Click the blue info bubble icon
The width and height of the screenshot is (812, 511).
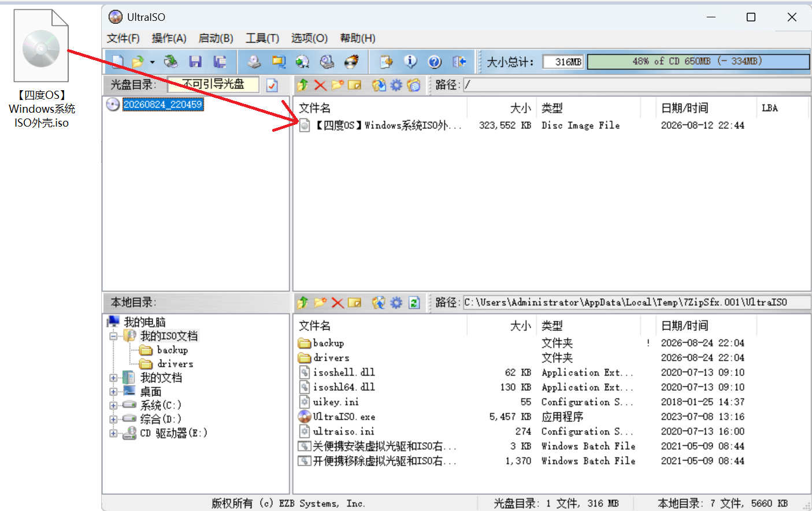(x=410, y=62)
